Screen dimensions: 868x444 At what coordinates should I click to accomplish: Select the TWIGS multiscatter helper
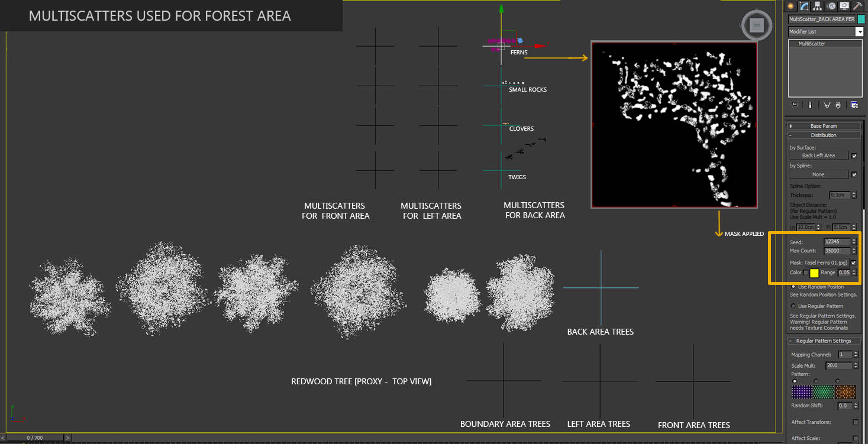click(501, 171)
